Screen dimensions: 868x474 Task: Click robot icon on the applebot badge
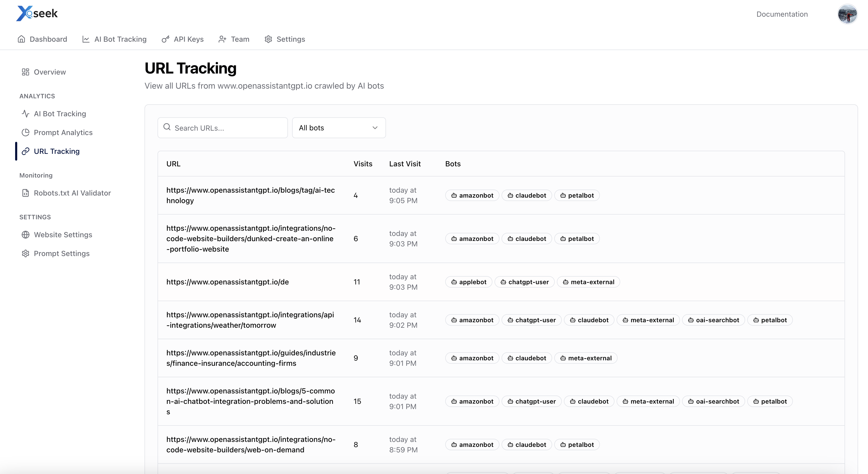[454, 282]
